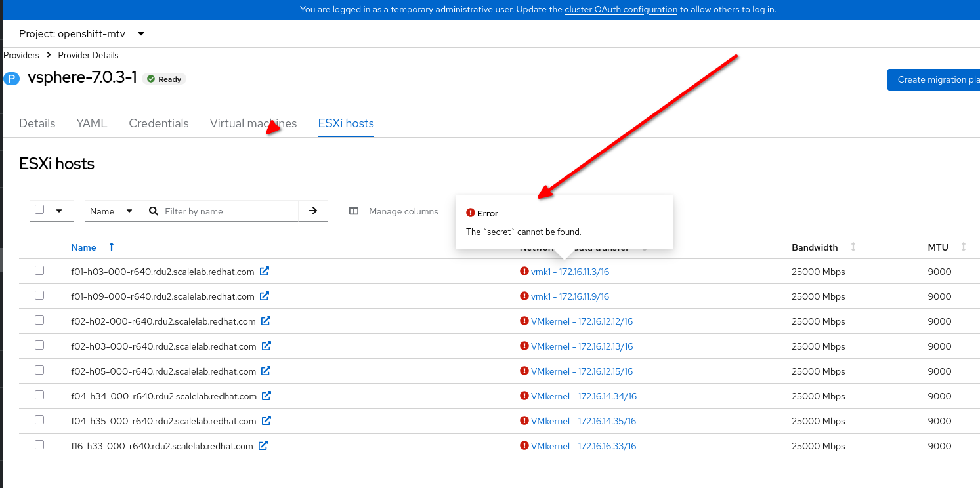Open network link VMkernel - 172.16.12.12/16
The height and width of the screenshot is (488, 980).
click(582, 321)
